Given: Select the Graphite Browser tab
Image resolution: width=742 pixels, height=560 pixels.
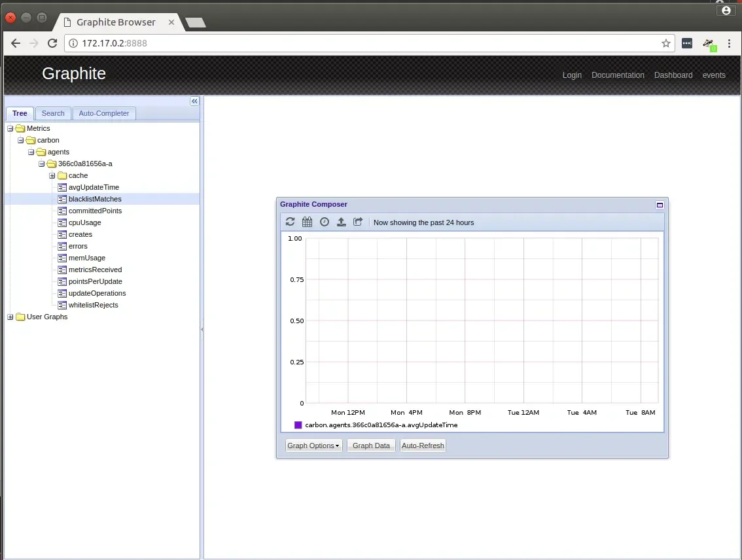Looking at the screenshot, I should point(116,22).
